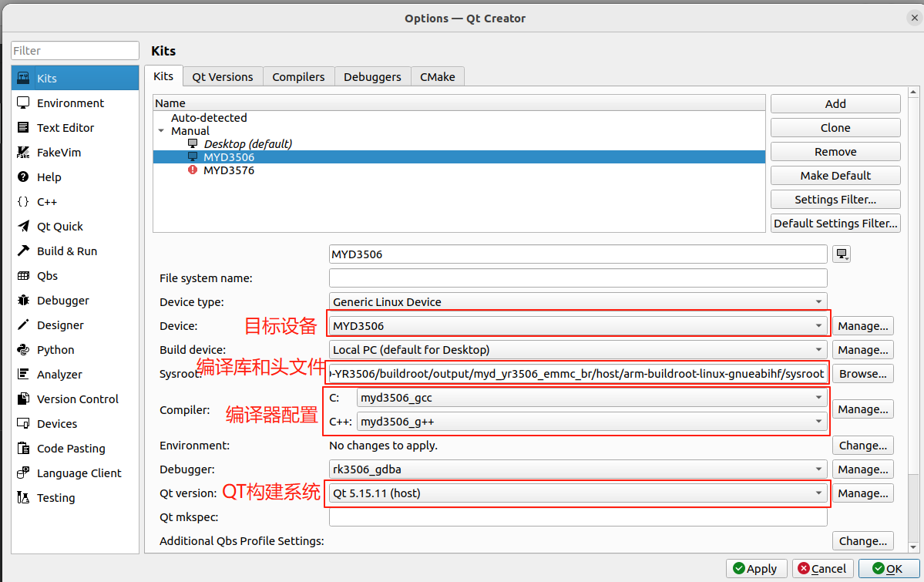Click Manage... next to Compiler
Screen dimensions: 924x582
862,409
